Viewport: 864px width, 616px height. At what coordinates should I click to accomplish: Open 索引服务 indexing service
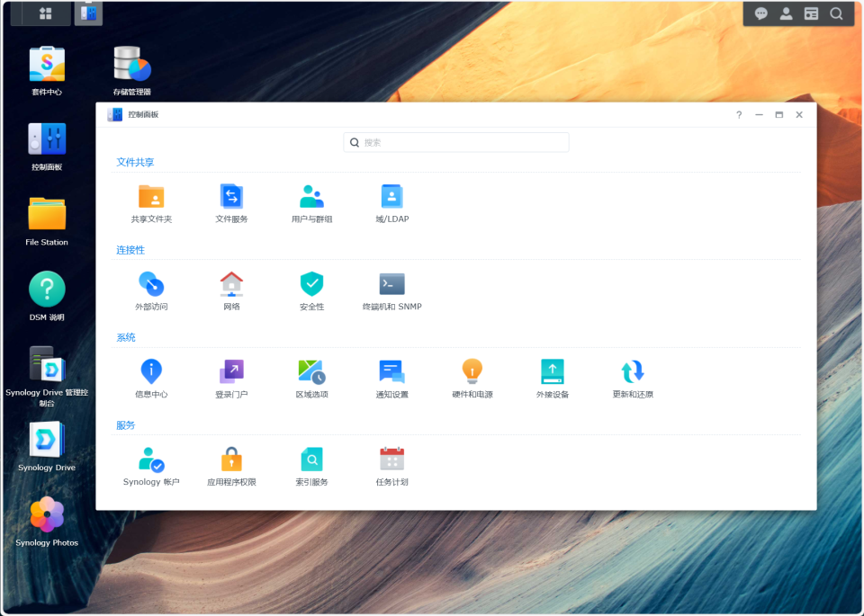(x=312, y=466)
